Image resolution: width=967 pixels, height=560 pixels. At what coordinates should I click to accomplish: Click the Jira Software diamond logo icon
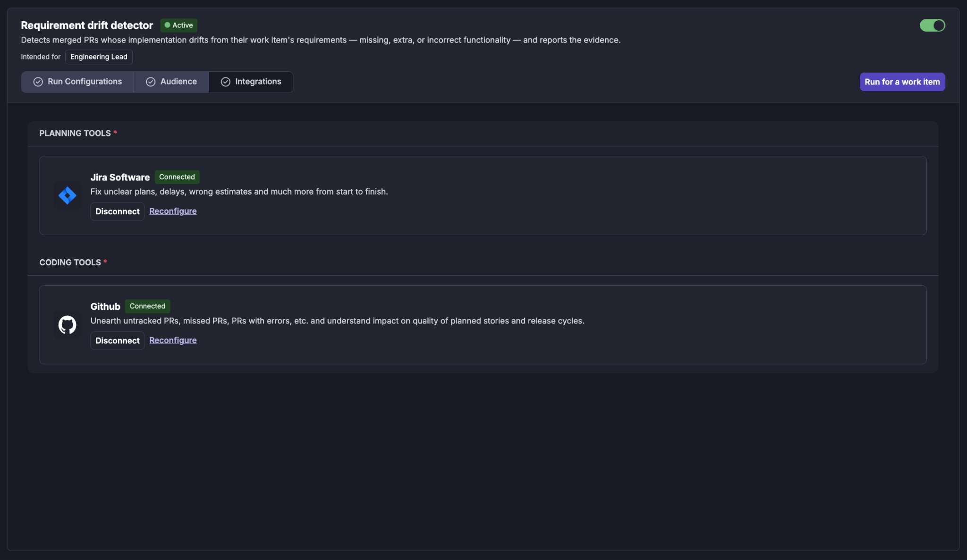[67, 195]
